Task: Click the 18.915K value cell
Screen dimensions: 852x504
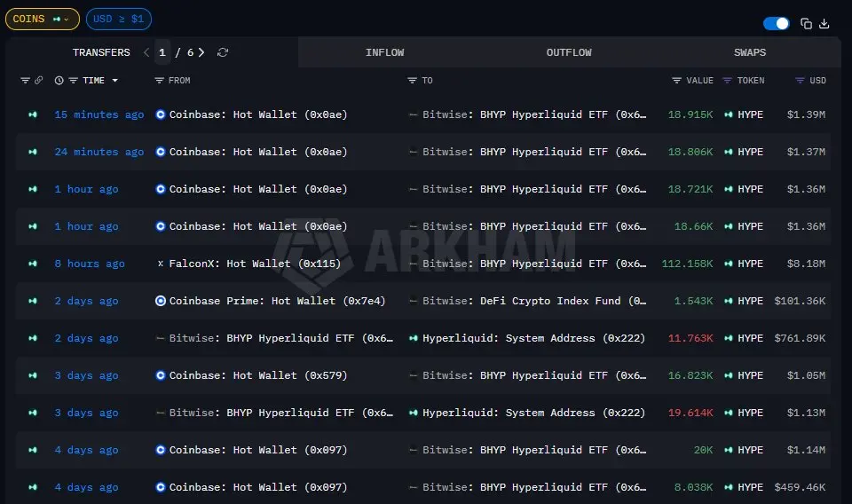Action: coord(690,114)
